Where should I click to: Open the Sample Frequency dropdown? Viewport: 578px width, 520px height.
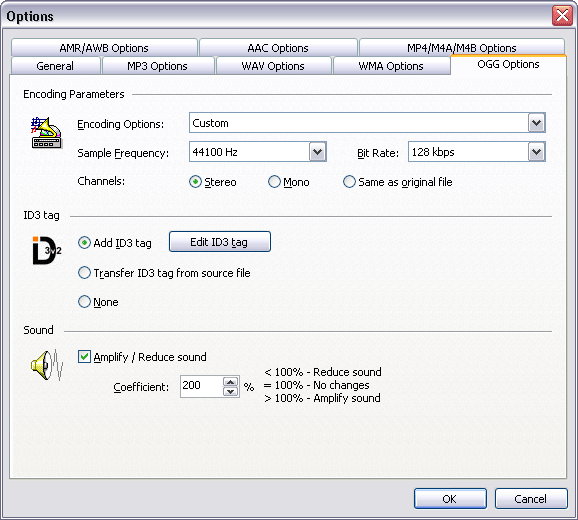pyautogui.click(x=317, y=152)
